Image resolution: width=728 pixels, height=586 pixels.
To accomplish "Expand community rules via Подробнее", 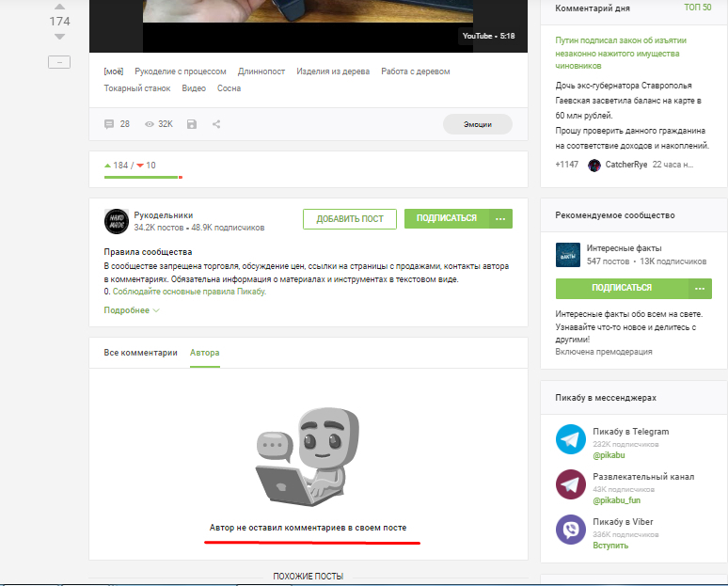I will [132, 310].
